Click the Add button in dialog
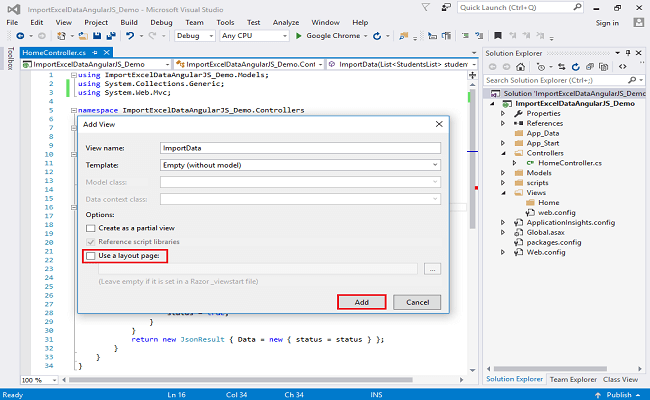This screenshot has width=650, height=400. pos(361,302)
